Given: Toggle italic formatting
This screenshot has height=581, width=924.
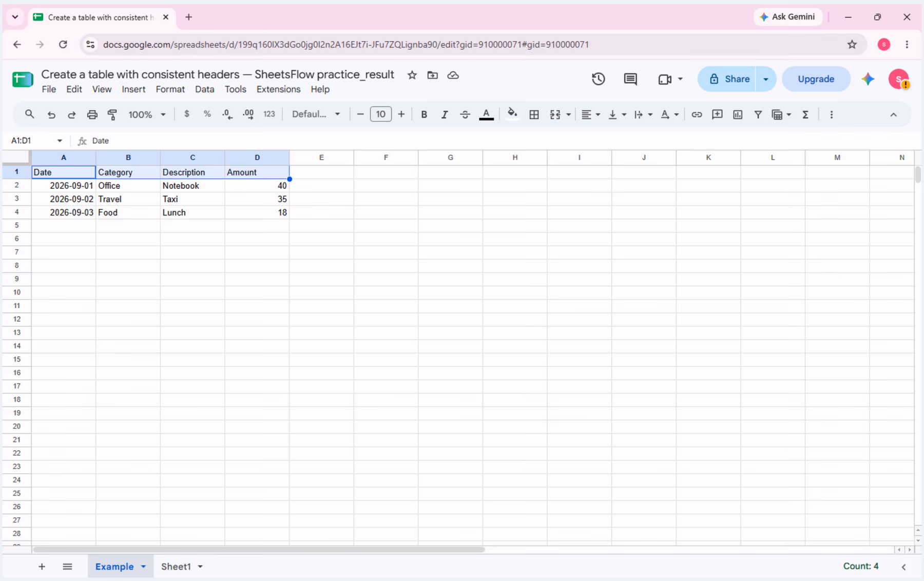Looking at the screenshot, I should [x=445, y=114].
